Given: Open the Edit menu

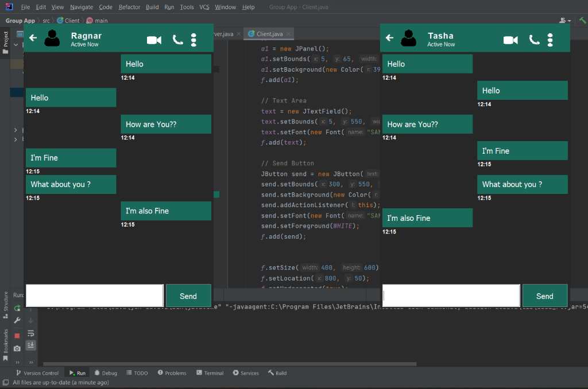Looking at the screenshot, I should pyautogui.click(x=41, y=7).
